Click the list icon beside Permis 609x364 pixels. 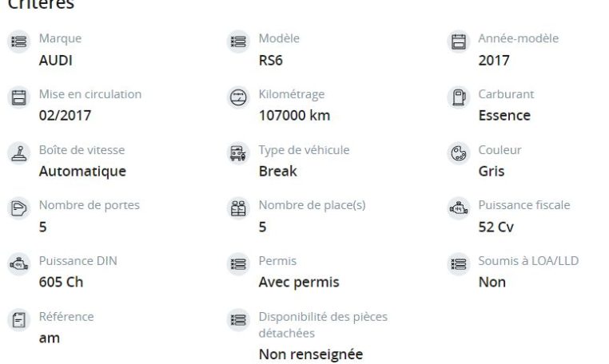pos(238,264)
